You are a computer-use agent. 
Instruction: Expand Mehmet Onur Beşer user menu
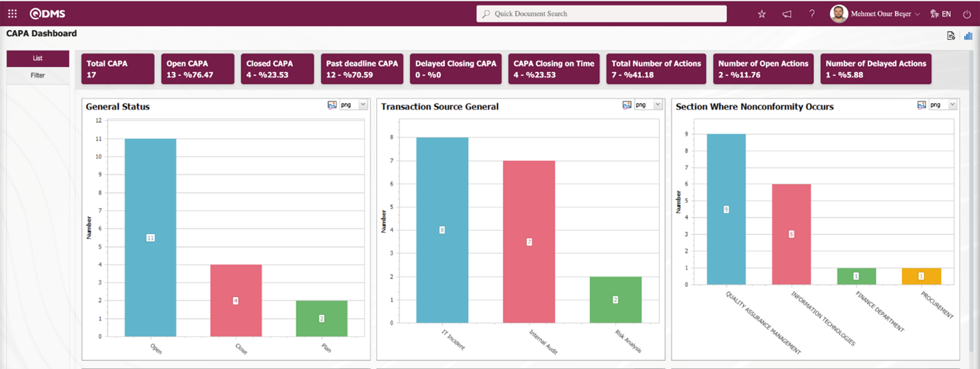917,14
